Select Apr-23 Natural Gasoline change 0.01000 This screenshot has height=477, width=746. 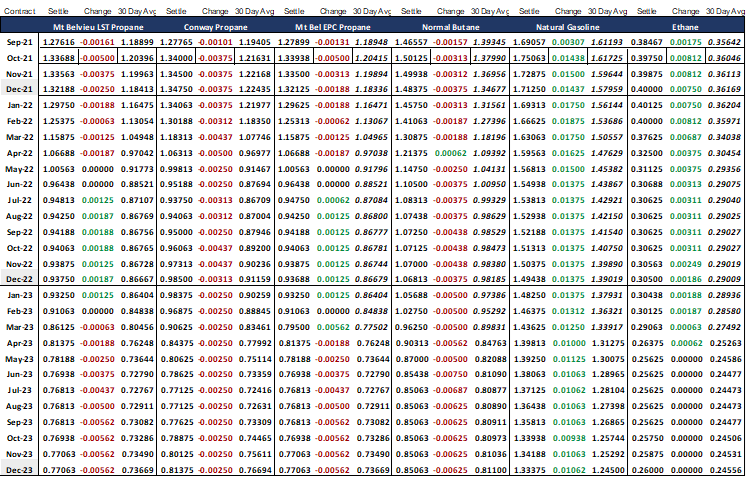568,343
